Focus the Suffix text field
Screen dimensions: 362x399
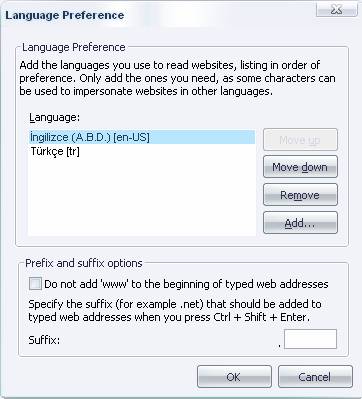point(310,339)
